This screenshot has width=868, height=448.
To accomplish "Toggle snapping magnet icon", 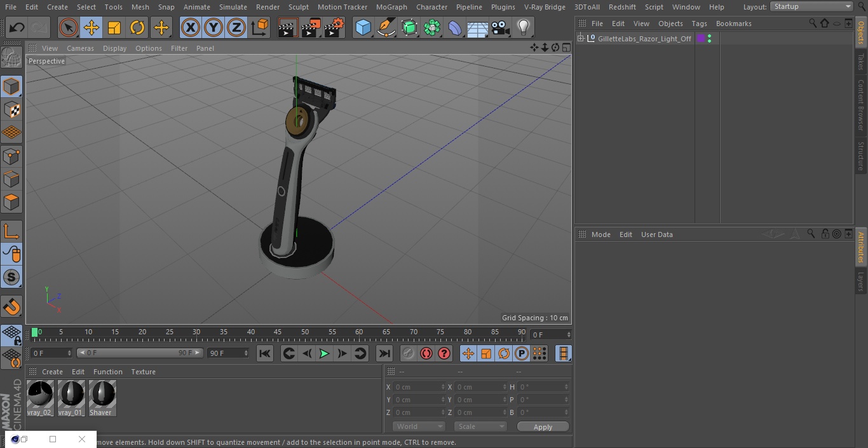I will [11, 307].
